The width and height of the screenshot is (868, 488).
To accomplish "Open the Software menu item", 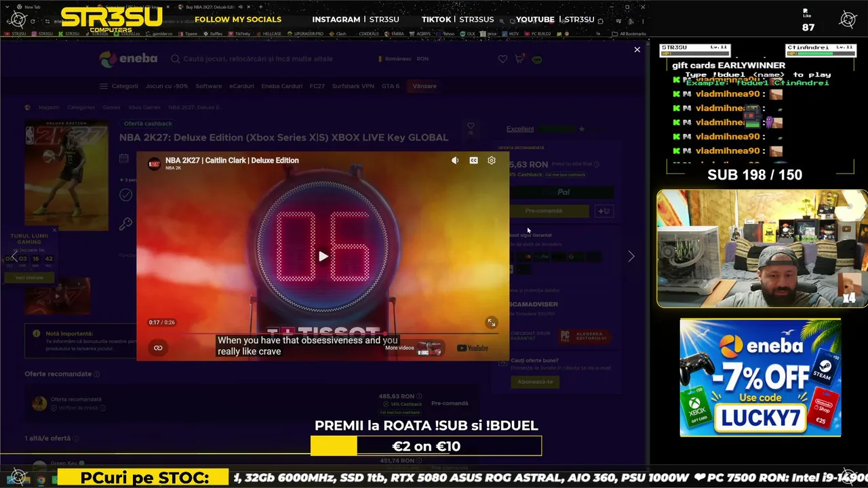I will click(209, 86).
